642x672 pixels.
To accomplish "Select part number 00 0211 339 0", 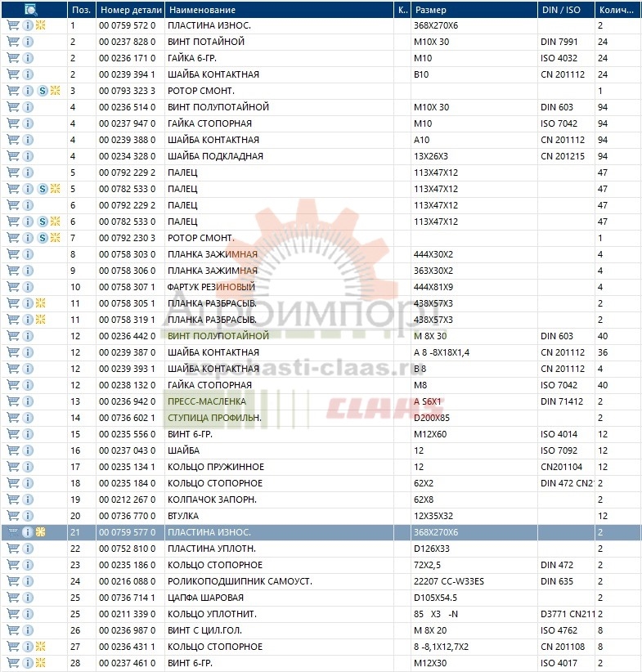I will pyautogui.click(x=127, y=614).
